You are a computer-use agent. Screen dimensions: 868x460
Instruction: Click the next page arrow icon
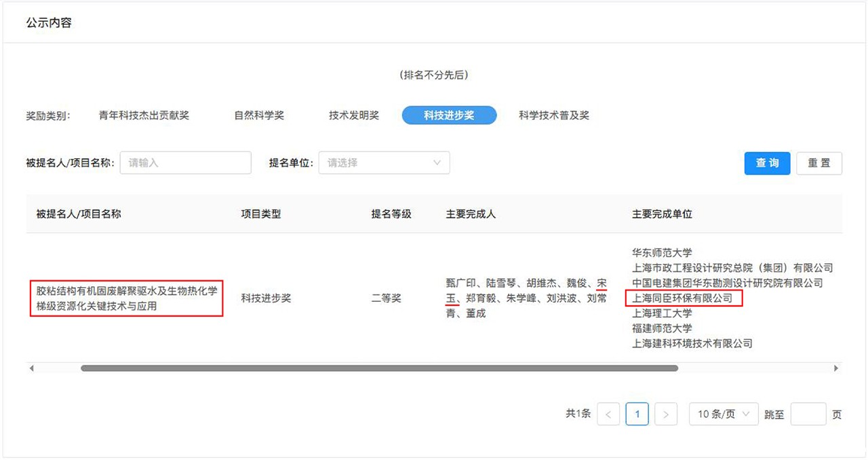[x=667, y=414]
